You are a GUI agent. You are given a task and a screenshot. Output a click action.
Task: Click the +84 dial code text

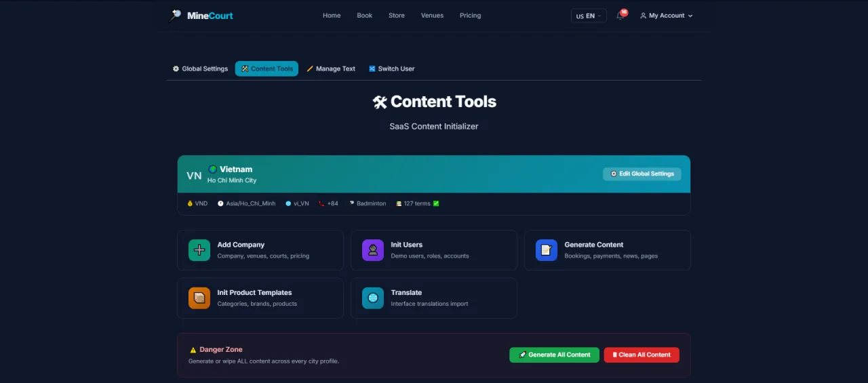(x=332, y=203)
